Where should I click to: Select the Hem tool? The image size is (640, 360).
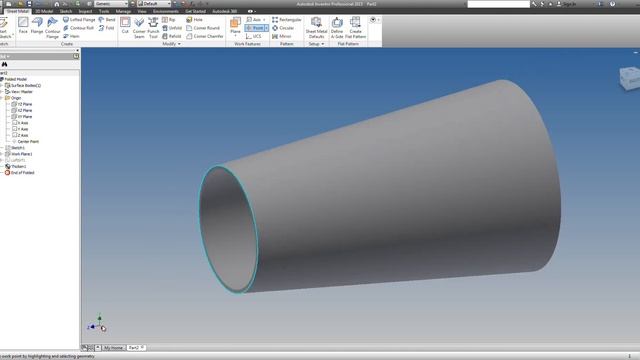click(71, 36)
